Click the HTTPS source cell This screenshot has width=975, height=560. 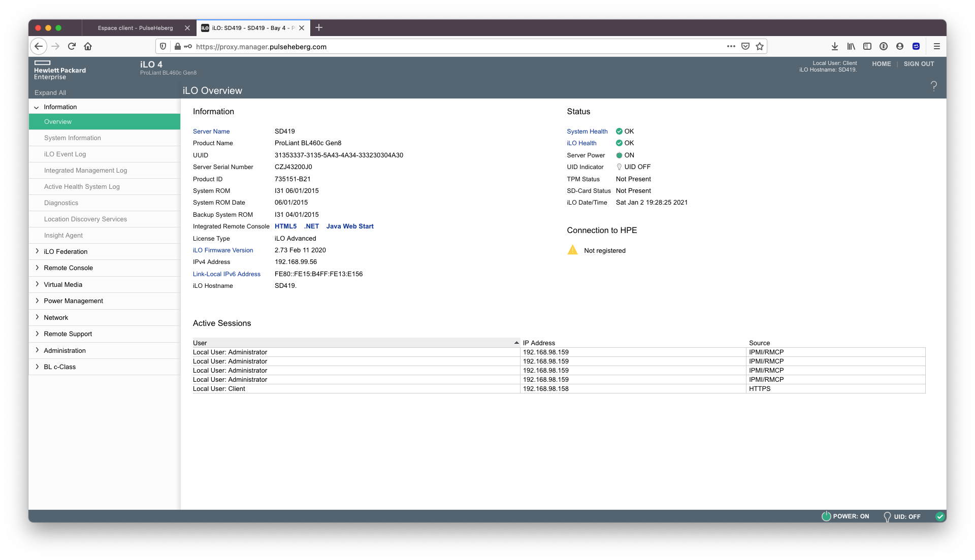click(x=836, y=389)
